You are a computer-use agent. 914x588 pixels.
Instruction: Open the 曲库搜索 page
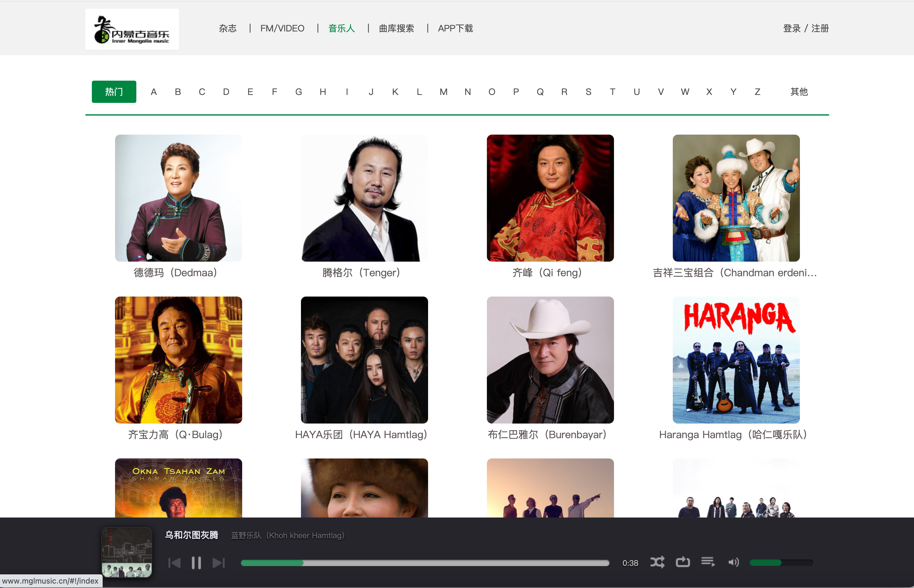coord(396,29)
